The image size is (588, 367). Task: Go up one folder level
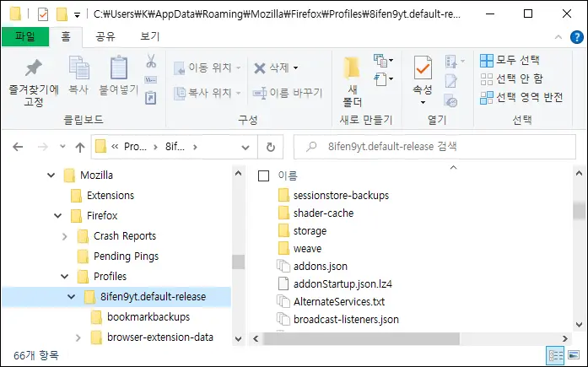[x=80, y=148]
